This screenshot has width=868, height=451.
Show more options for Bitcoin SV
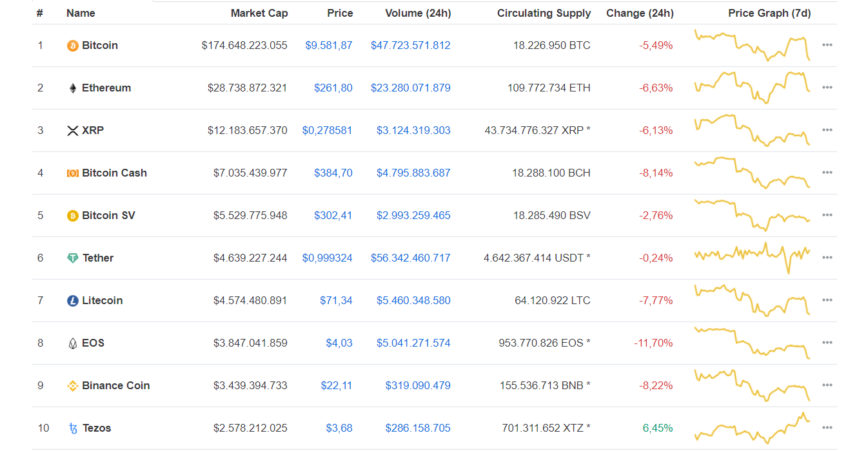click(x=827, y=215)
